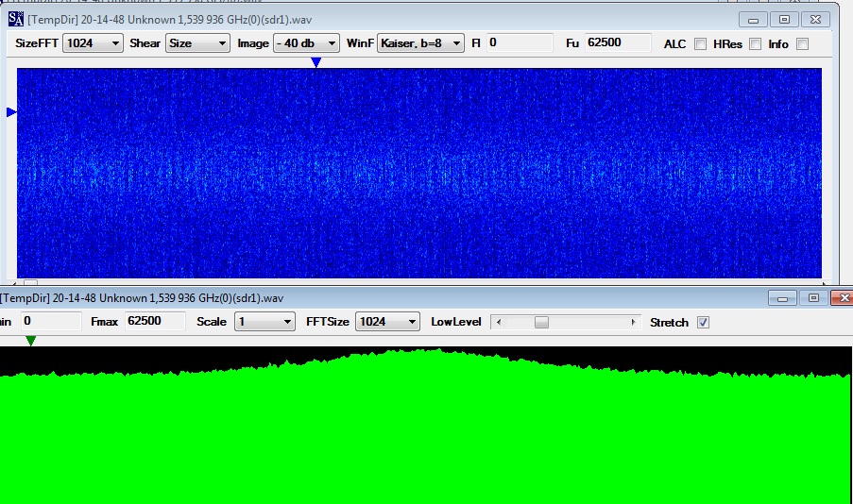853x504 pixels.
Task: Enable the HRes checkbox
Action: pos(755,44)
